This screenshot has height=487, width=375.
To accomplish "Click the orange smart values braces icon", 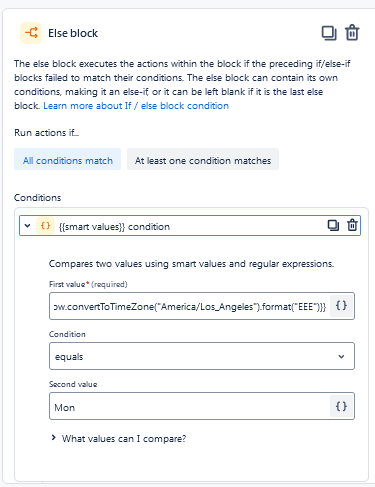I will 45,226.
